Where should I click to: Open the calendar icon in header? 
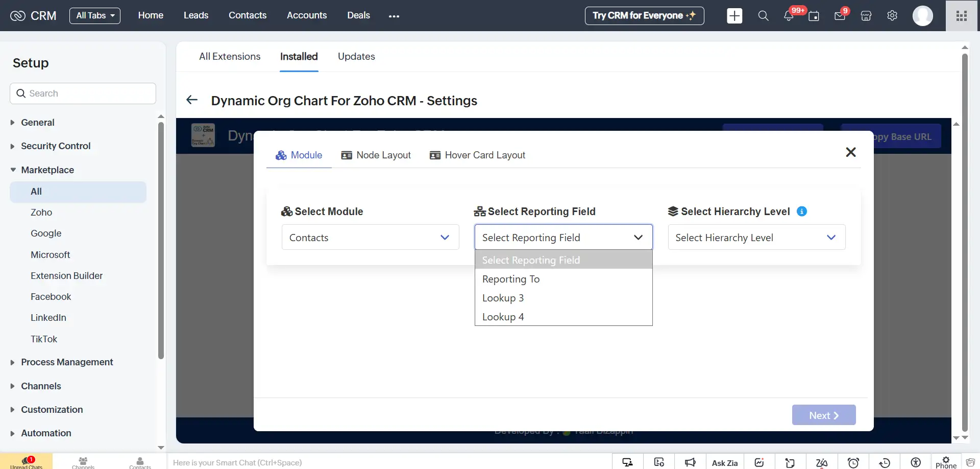tap(814, 16)
